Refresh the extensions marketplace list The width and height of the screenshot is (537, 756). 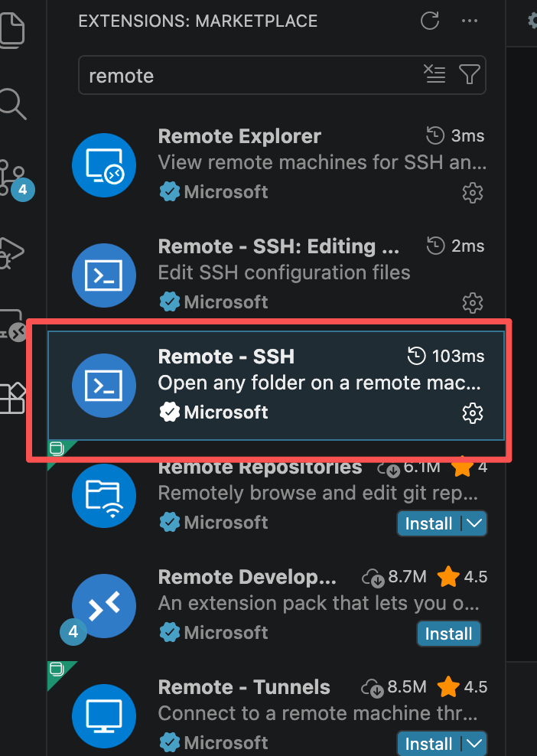click(x=429, y=21)
